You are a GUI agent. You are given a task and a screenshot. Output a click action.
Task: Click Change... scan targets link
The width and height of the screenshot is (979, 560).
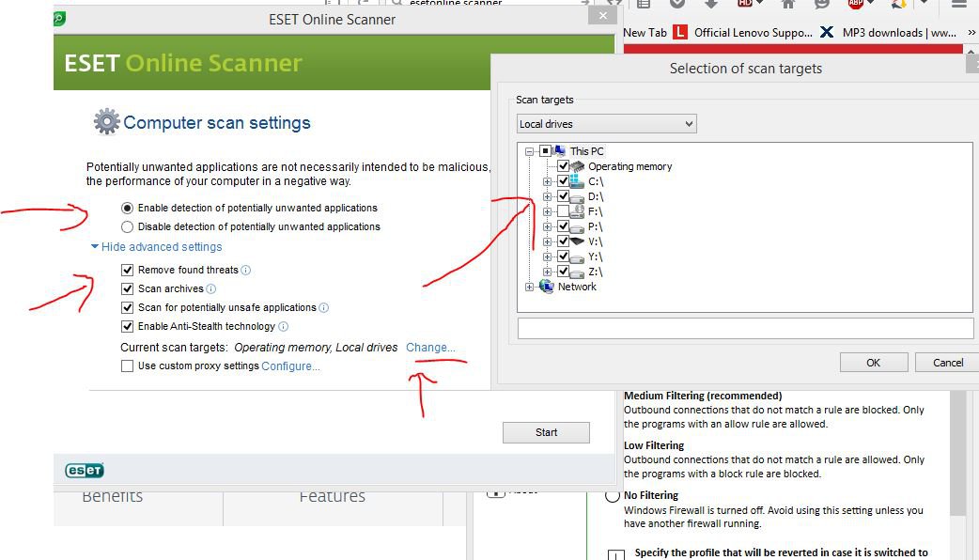(x=430, y=348)
